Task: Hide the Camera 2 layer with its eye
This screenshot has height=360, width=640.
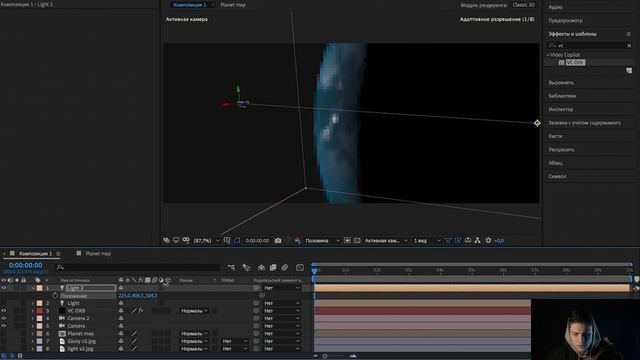Action: tap(4, 318)
